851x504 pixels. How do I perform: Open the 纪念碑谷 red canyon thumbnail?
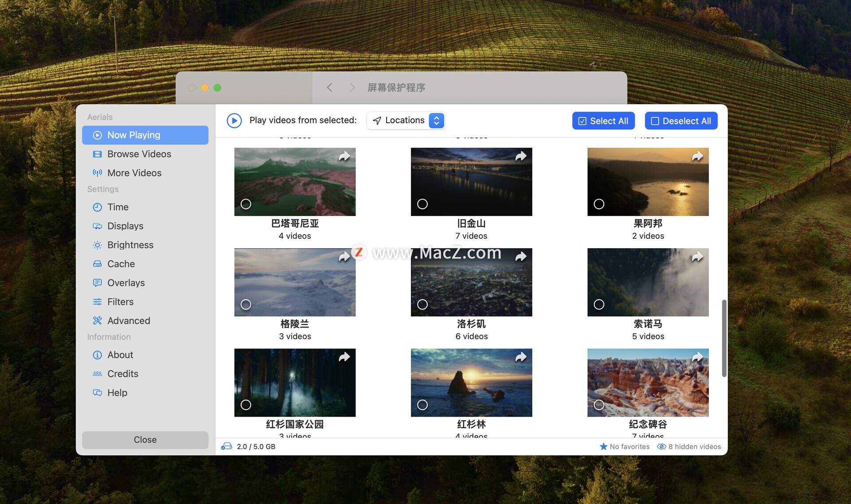pyautogui.click(x=648, y=383)
